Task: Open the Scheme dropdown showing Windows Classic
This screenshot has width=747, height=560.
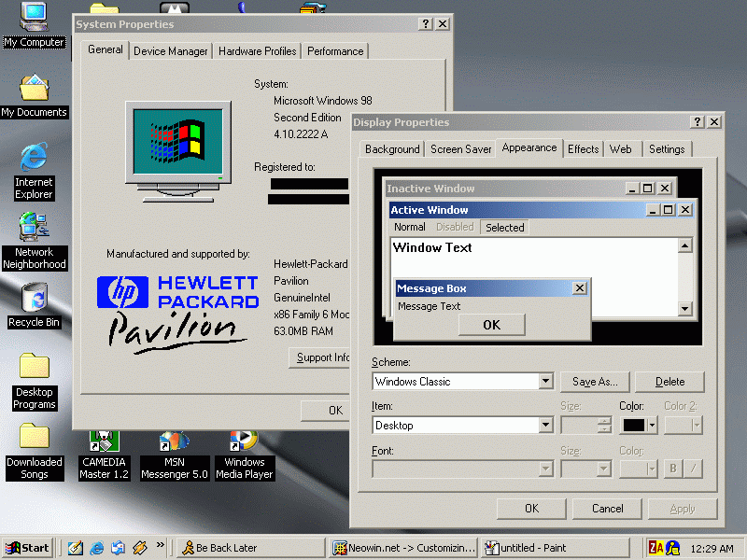Action: tap(548, 381)
